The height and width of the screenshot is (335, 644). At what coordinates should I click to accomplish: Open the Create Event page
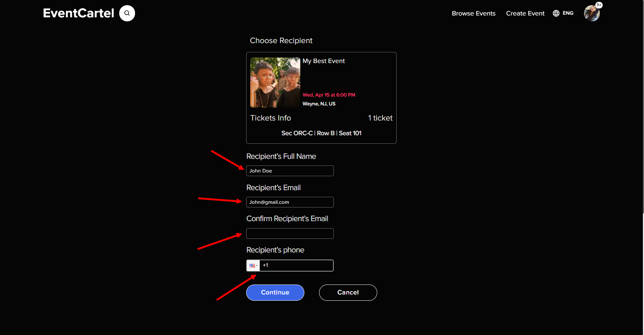pos(525,13)
